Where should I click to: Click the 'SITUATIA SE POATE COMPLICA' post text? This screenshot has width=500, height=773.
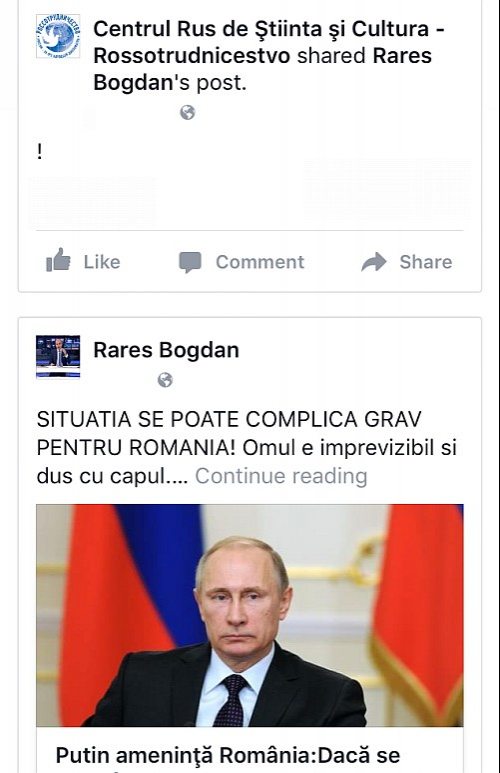click(x=247, y=448)
